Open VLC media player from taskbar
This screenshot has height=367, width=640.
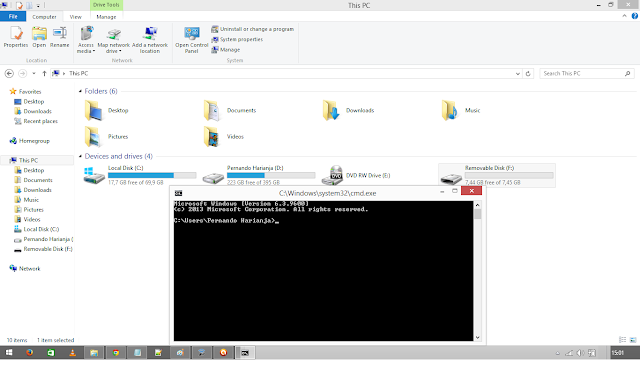72,353
